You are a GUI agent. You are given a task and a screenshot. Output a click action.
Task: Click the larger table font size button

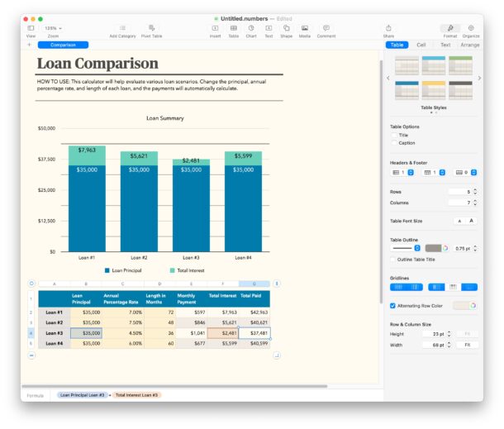tap(472, 221)
